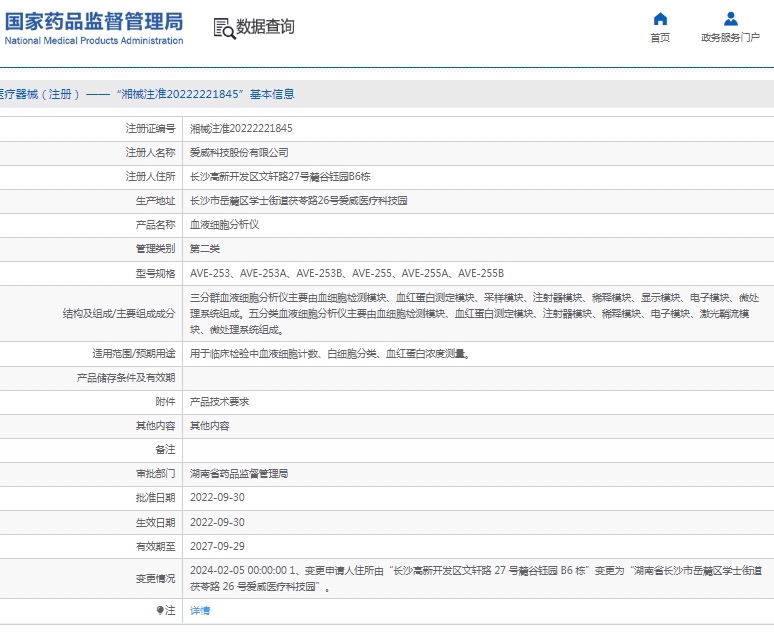Click the 附件 label
Viewport: 774px width, 632px height.
pos(165,402)
